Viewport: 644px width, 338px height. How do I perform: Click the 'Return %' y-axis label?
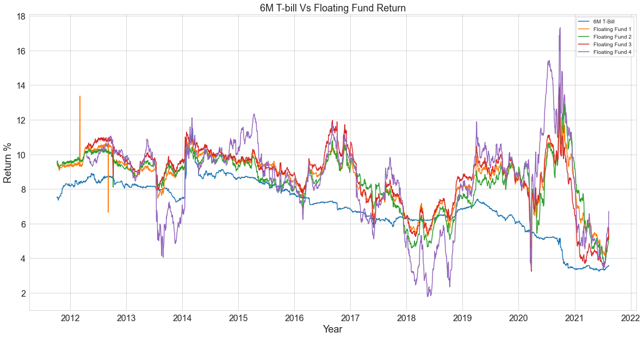8,162
